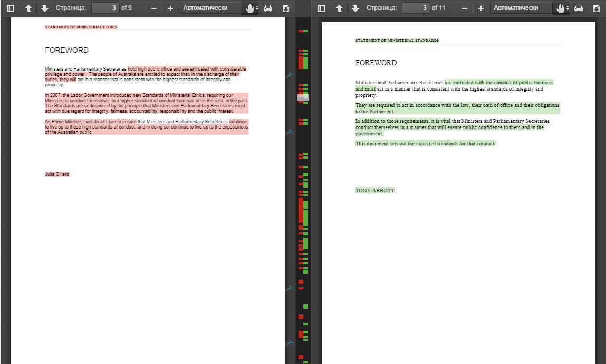Viewport: 606px width, 364px height.
Task: Zoom out in right PDF viewer
Action: 465,8
